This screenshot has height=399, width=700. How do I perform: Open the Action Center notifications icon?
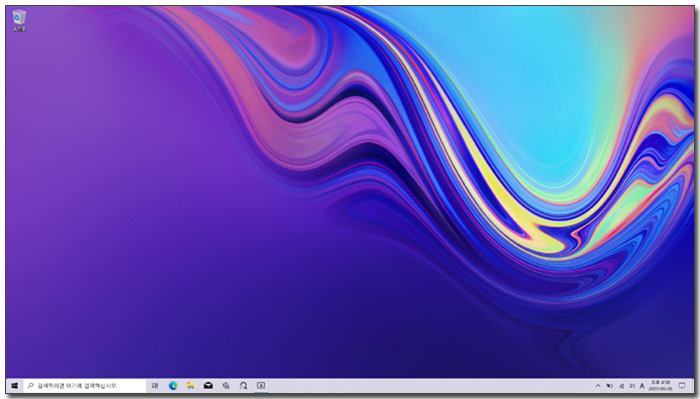682,386
